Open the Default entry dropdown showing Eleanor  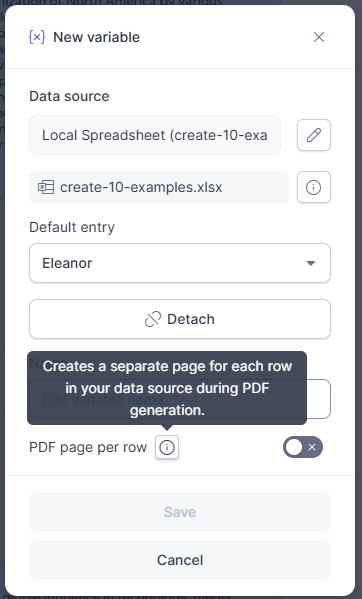point(180,263)
